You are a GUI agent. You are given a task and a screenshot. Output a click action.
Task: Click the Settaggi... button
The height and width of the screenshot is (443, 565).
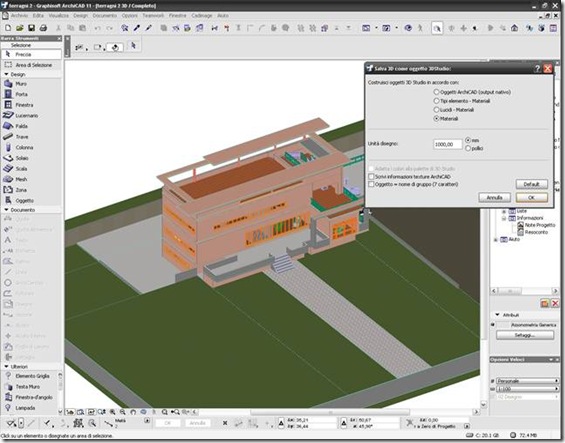[525, 335]
